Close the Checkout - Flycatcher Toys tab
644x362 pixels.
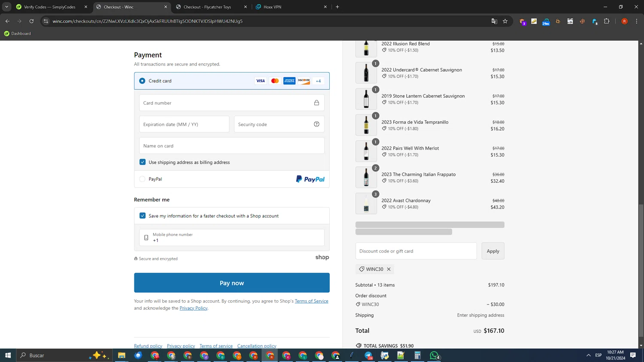[x=246, y=7]
